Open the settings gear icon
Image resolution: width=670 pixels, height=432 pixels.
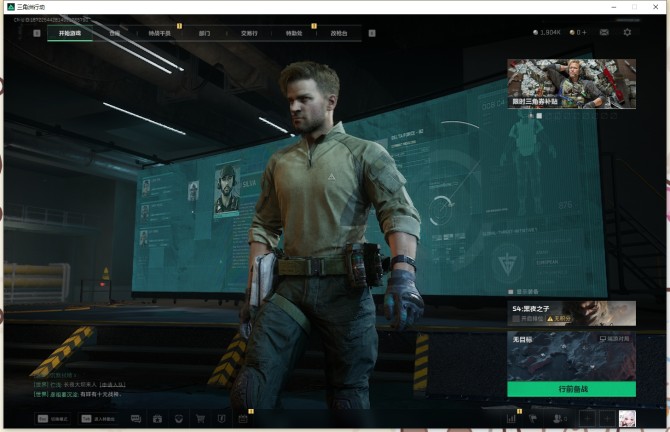pos(627,32)
